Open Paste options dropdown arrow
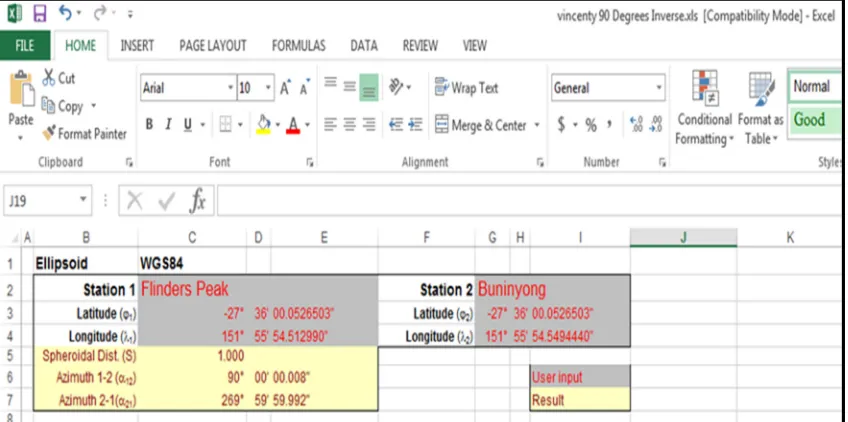Image resolution: width=848 pixels, height=422 pixels. 21,137
